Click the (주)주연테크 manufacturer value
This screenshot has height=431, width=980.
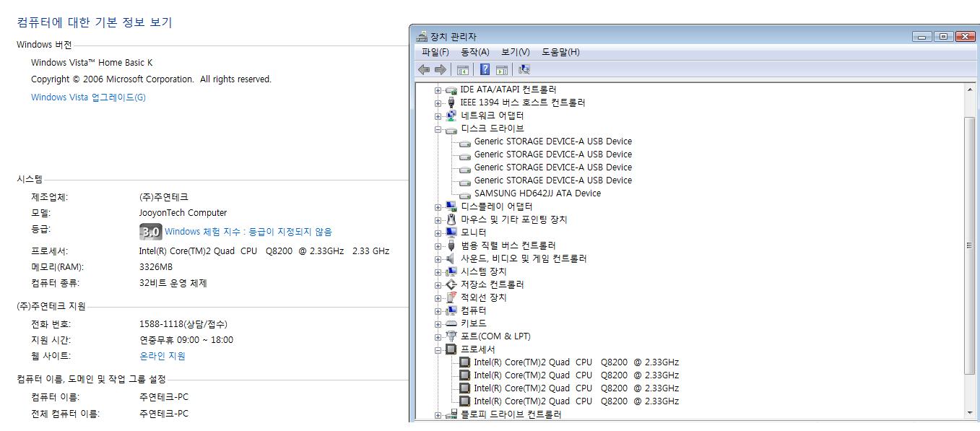tap(163, 197)
